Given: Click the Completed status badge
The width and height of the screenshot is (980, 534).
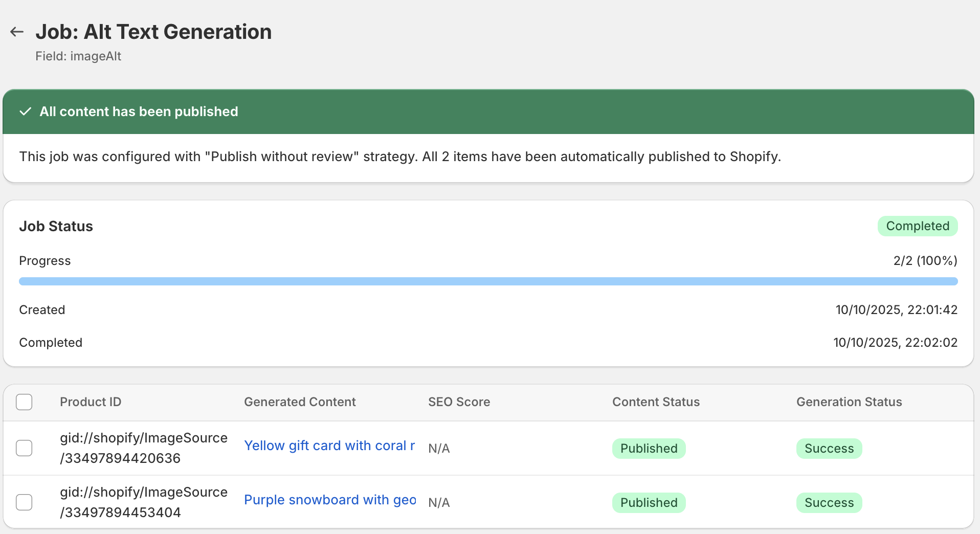Looking at the screenshot, I should click(x=917, y=226).
